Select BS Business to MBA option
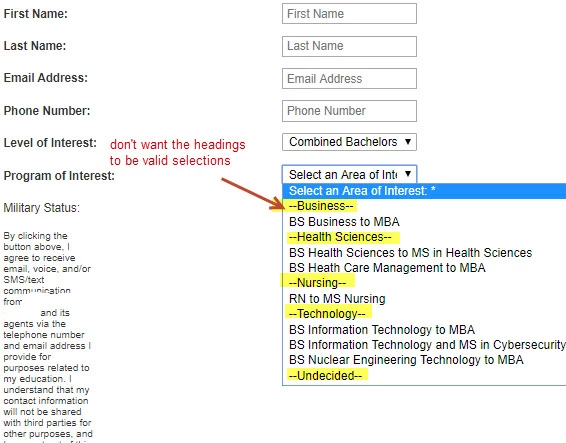The image size is (566, 443). pyautogui.click(x=424, y=221)
